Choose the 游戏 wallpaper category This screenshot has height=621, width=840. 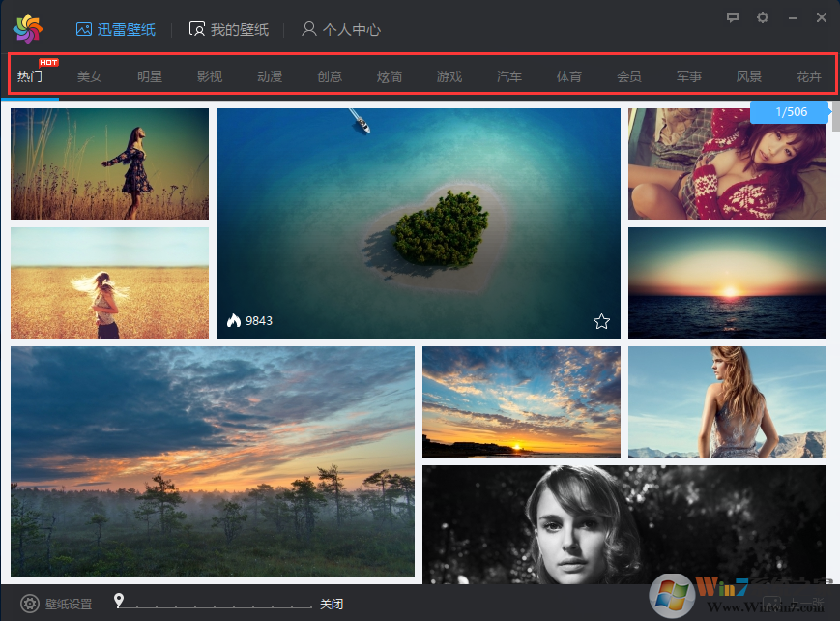click(449, 76)
